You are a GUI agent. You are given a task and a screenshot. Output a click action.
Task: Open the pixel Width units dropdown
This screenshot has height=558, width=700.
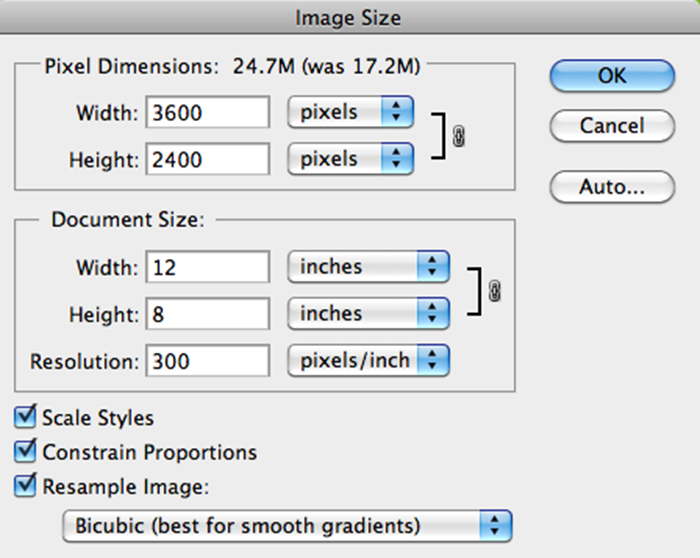[350, 112]
